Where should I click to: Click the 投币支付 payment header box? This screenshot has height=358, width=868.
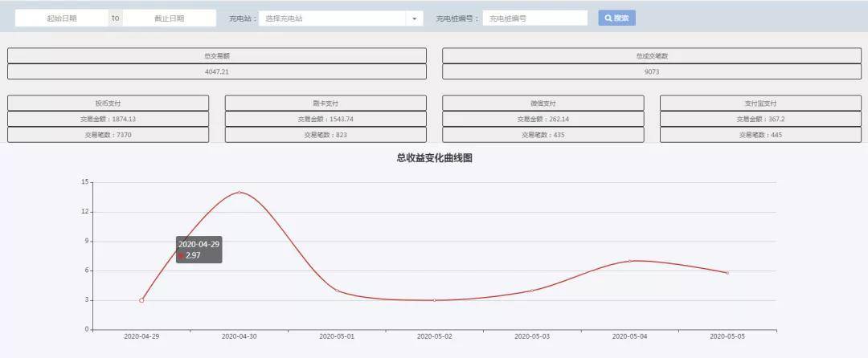pos(108,104)
